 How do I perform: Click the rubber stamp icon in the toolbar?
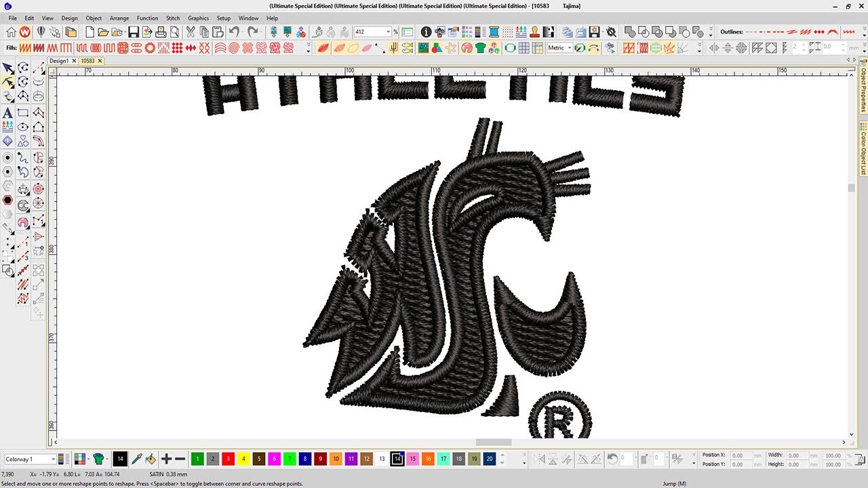534,32
